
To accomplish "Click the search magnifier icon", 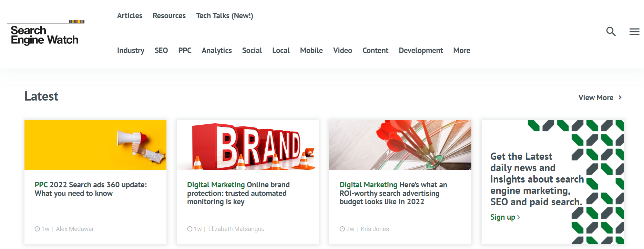I will click(x=611, y=32).
